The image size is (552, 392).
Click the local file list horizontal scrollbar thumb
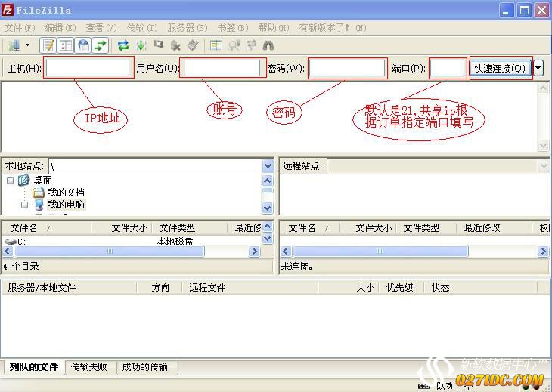coord(110,251)
